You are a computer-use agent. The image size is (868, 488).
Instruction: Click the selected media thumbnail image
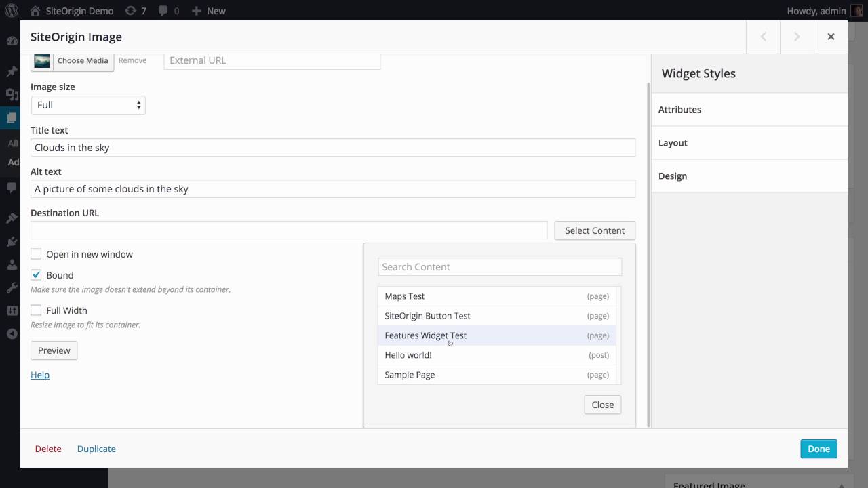tap(42, 61)
